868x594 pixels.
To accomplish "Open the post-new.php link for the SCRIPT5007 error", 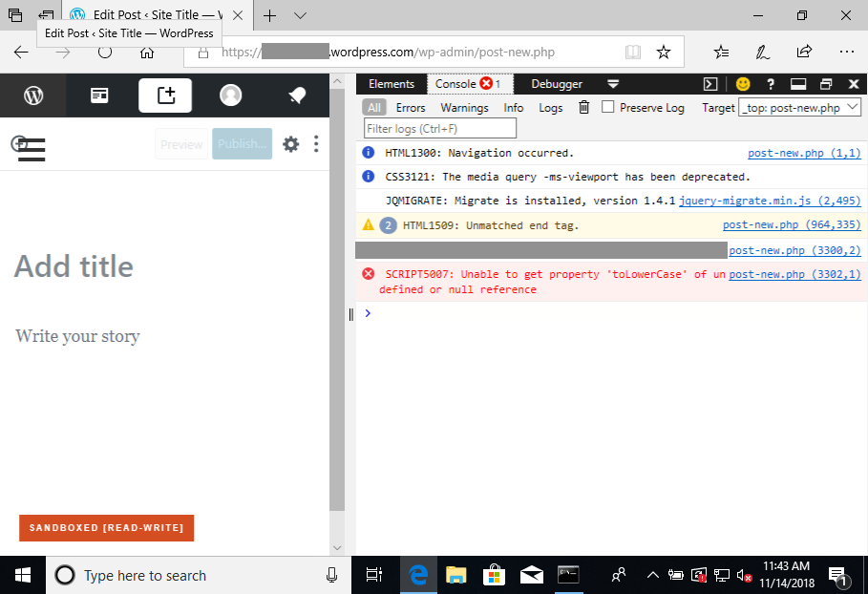I will 794,274.
